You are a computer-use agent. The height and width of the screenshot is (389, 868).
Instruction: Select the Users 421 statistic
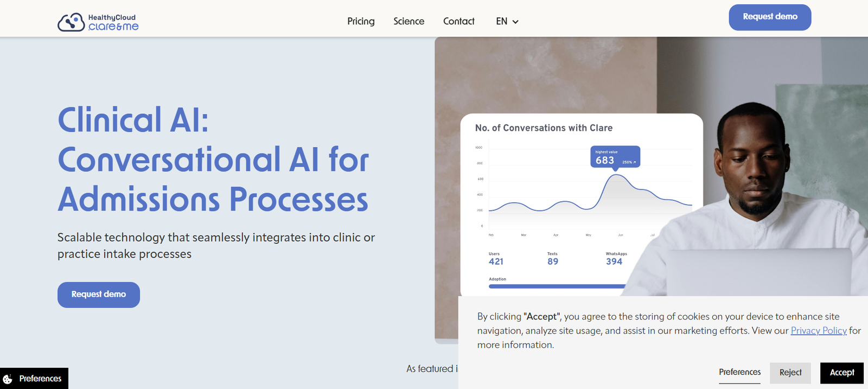496,259
